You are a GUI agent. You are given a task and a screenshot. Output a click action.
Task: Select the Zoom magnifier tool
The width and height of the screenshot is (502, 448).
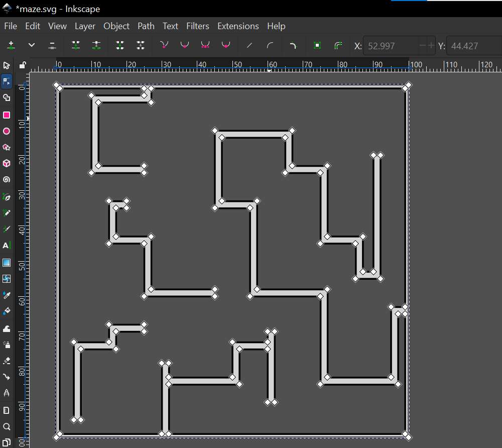point(7,426)
